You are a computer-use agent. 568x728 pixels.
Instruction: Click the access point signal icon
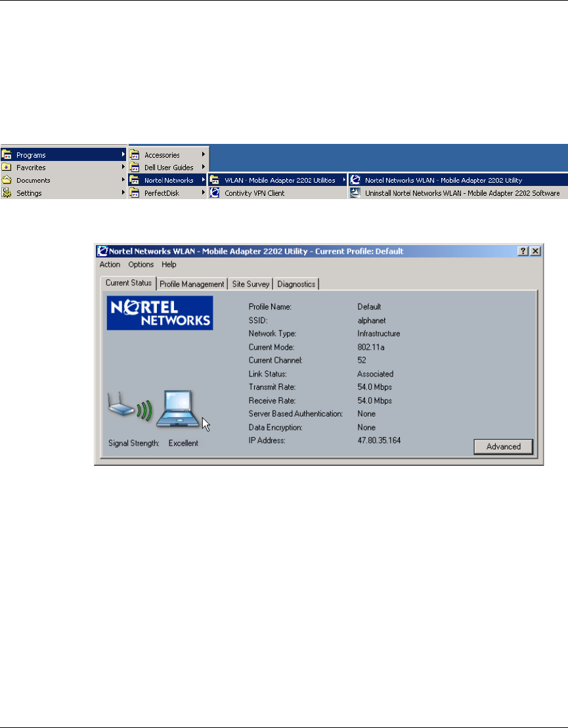click(x=130, y=407)
